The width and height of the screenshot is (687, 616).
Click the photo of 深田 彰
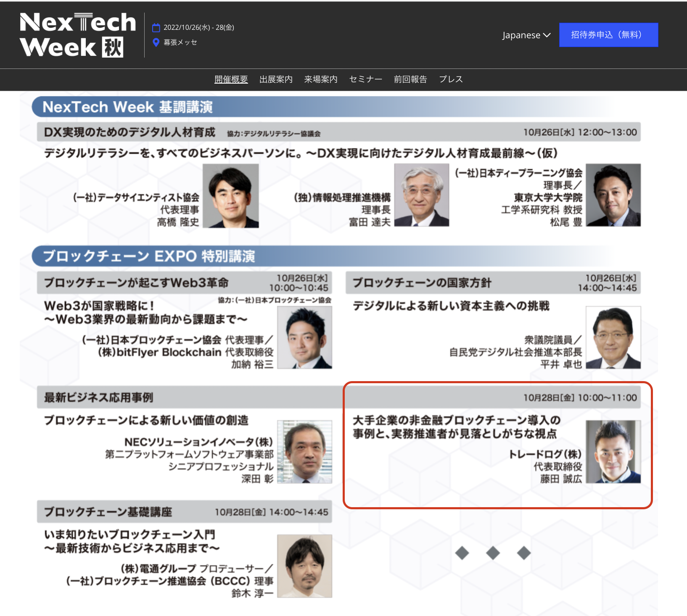click(305, 452)
